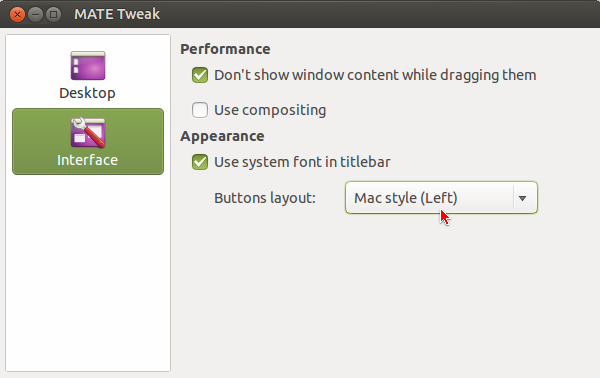This screenshot has height=378, width=600.
Task: Click the empty sidebar area below Interface
Action: click(88, 272)
